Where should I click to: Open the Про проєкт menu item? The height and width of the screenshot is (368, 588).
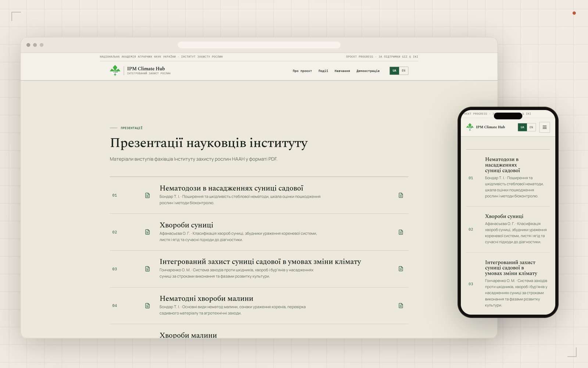[302, 71]
